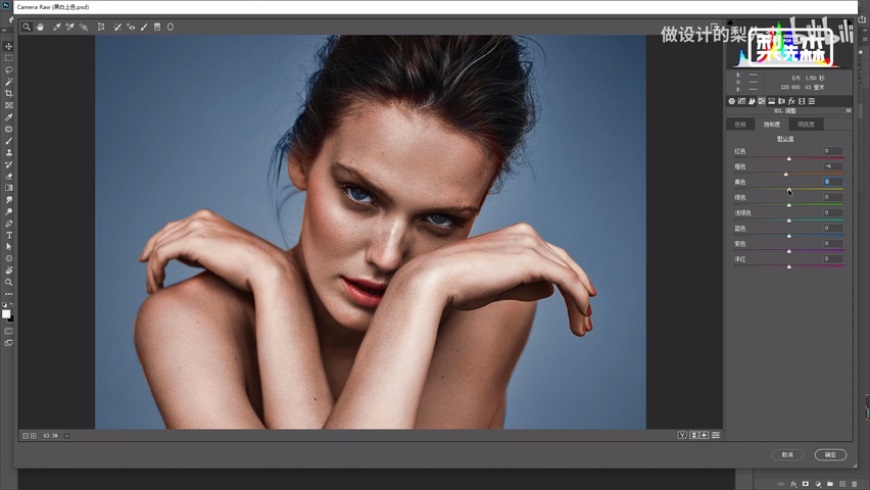Pick the White Balance eyedropper tool
The image size is (870, 490).
tap(57, 27)
